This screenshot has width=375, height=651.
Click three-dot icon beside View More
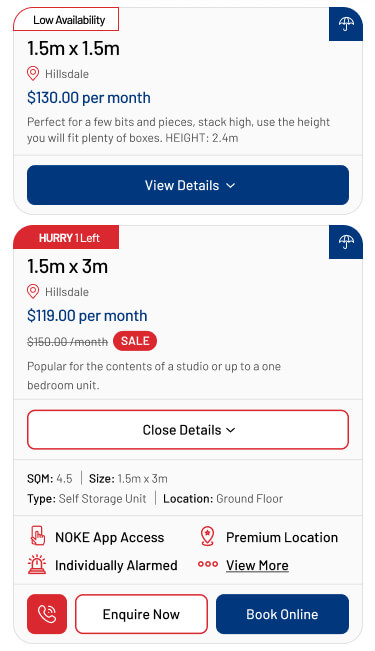tap(208, 564)
